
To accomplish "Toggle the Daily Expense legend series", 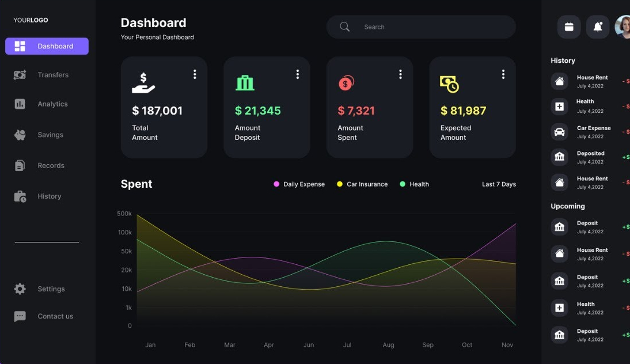I will click(299, 184).
